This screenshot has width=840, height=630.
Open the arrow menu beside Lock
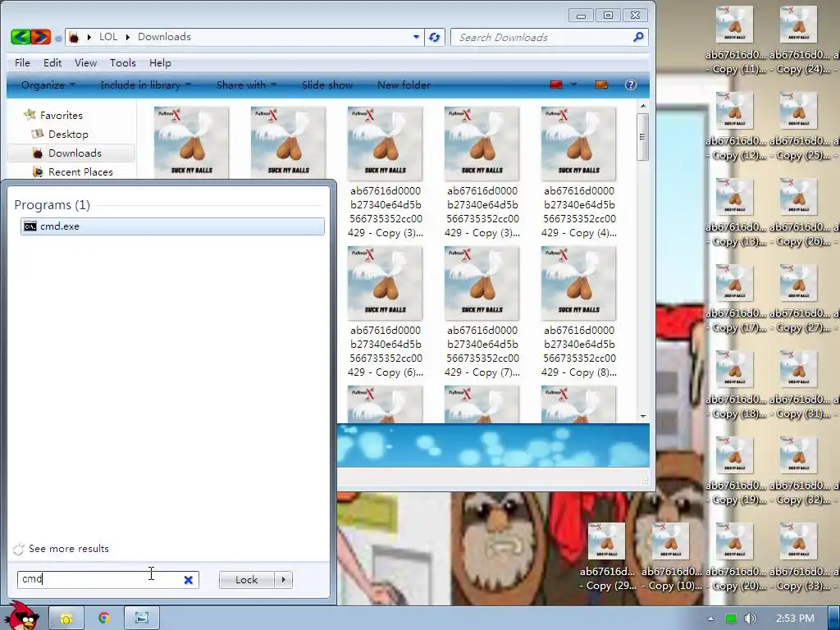click(x=283, y=580)
